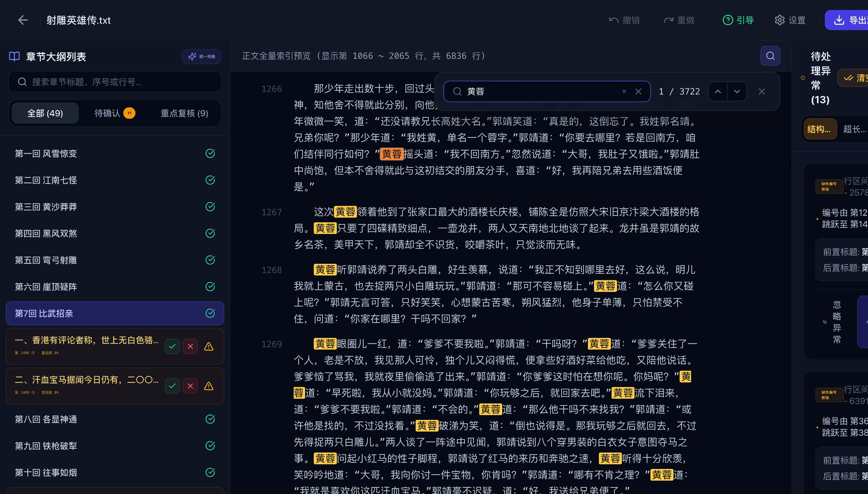Open chapter 第三回 黄沙莽莽
The width and height of the screenshot is (868, 494).
pos(115,207)
